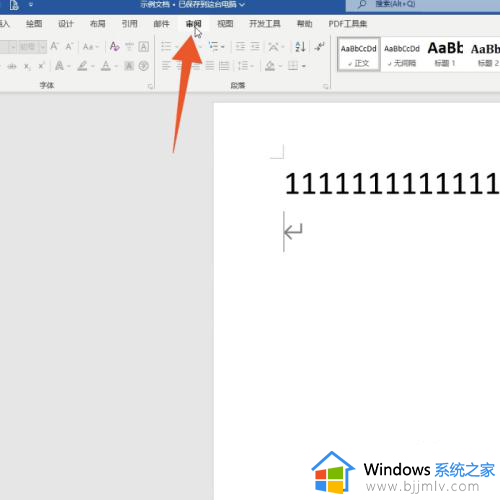
Task: Click the font color A swatch
Action: pyautogui.click(x=106, y=66)
